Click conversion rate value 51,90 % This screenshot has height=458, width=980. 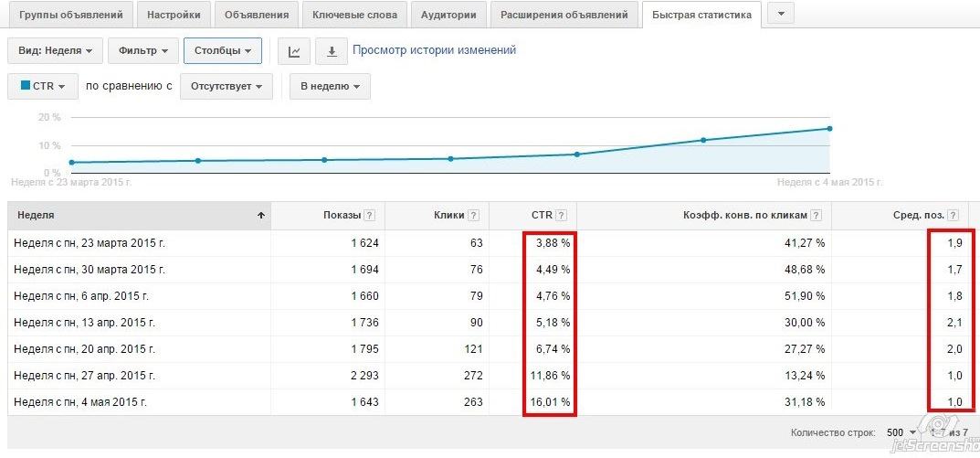[805, 296]
